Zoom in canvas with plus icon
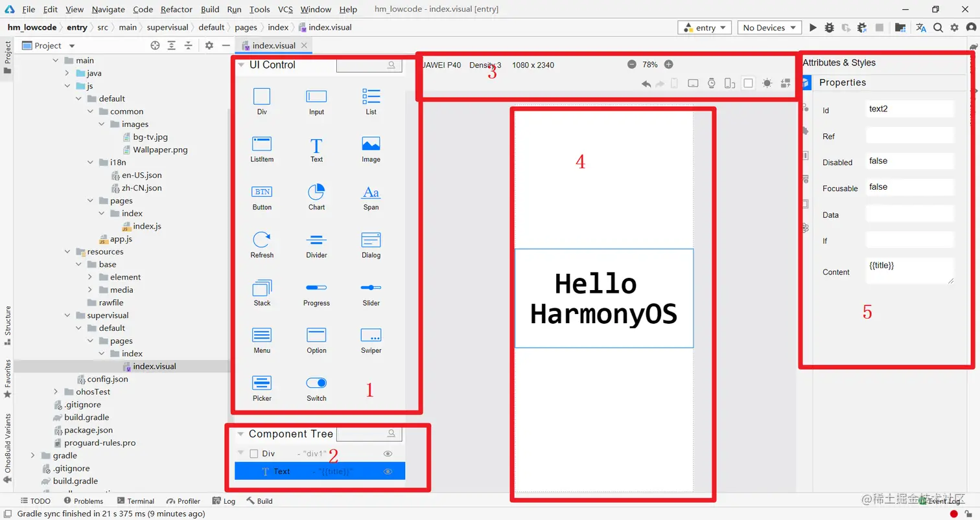Viewport: 980px width, 520px height. (x=669, y=64)
